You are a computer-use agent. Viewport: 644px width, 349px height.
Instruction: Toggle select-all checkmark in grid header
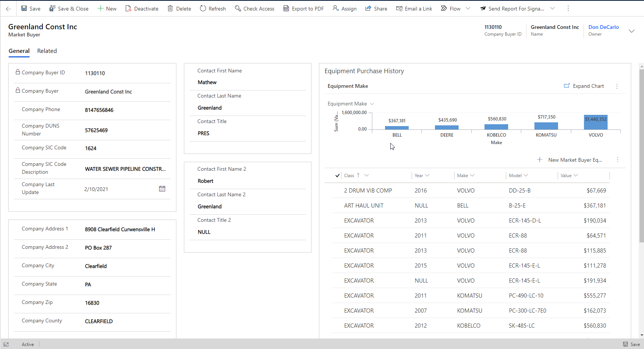point(337,175)
